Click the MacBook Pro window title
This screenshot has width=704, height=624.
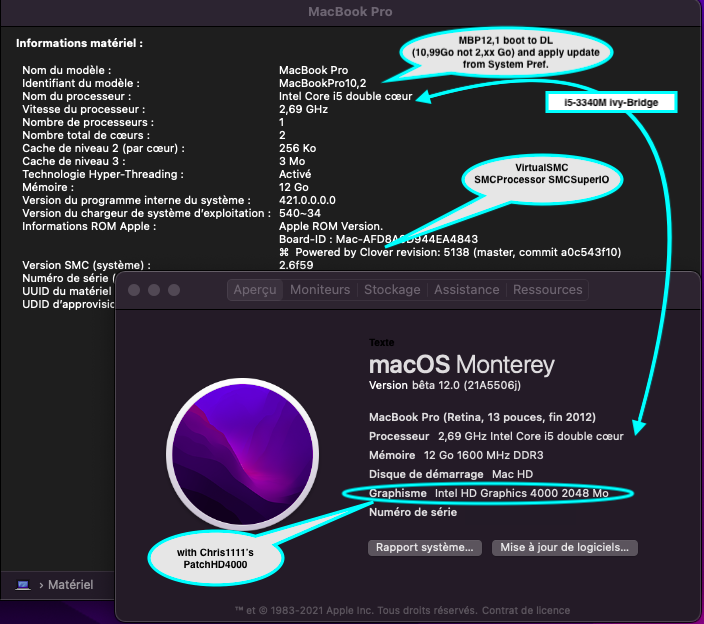click(350, 12)
